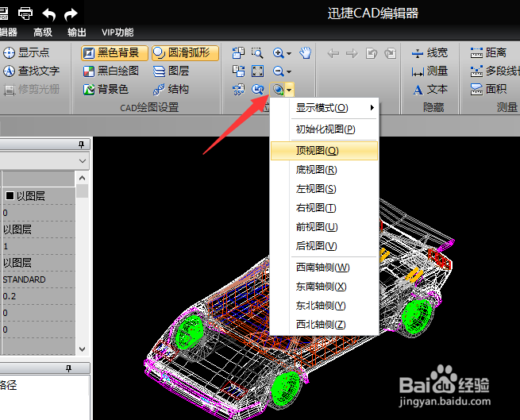Click 查找文字 find text tool
This screenshot has width=520, height=420.
(31, 71)
